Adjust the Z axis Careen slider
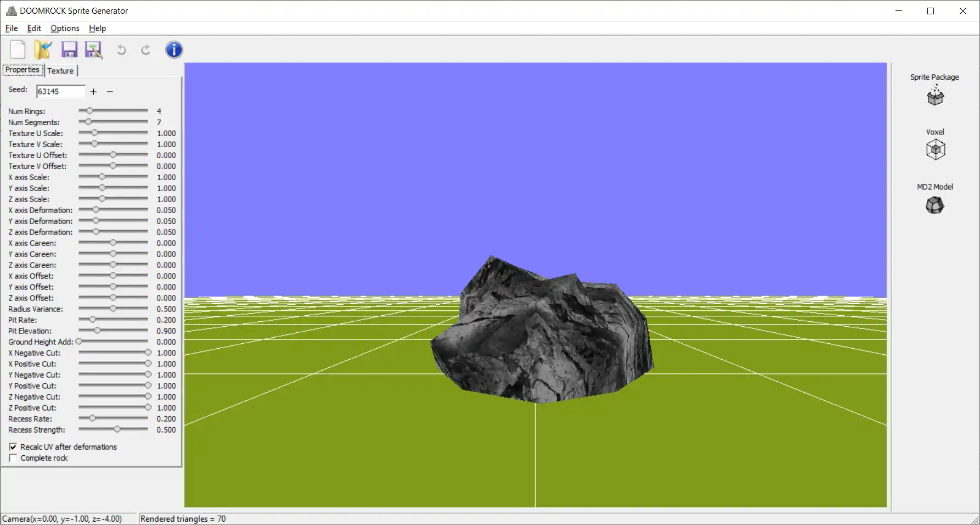Screen dimensions: 980x525 [x=113, y=265]
